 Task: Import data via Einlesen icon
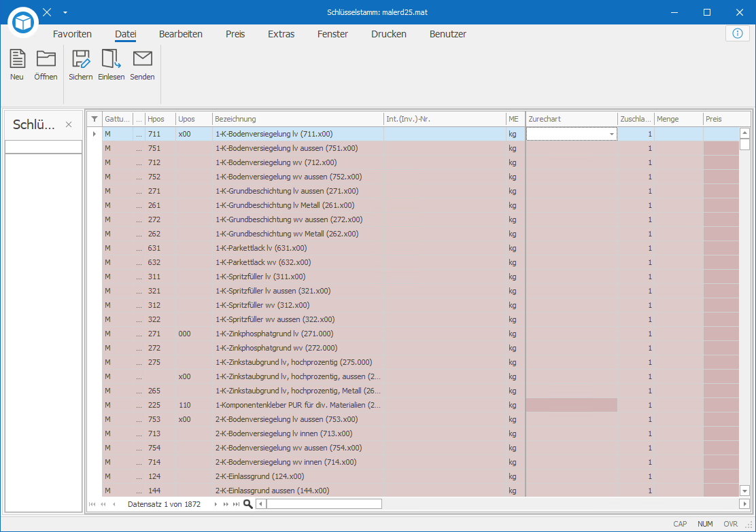tap(111, 59)
